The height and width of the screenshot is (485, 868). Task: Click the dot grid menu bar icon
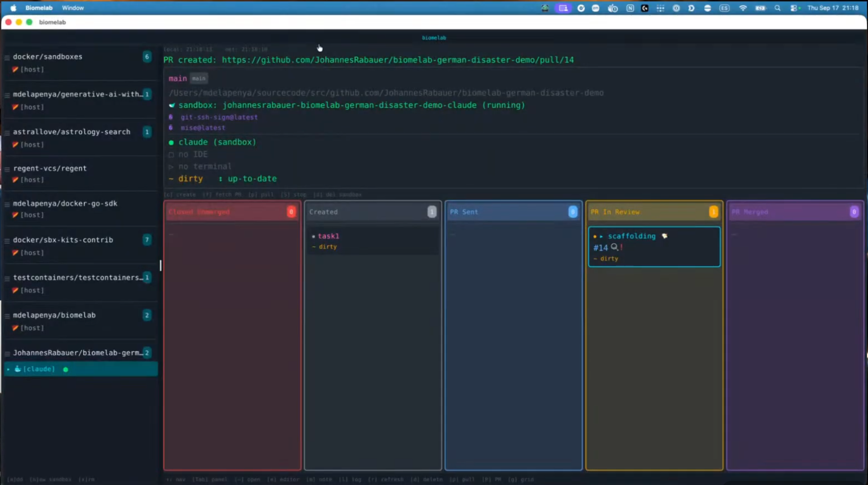[660, 8]
